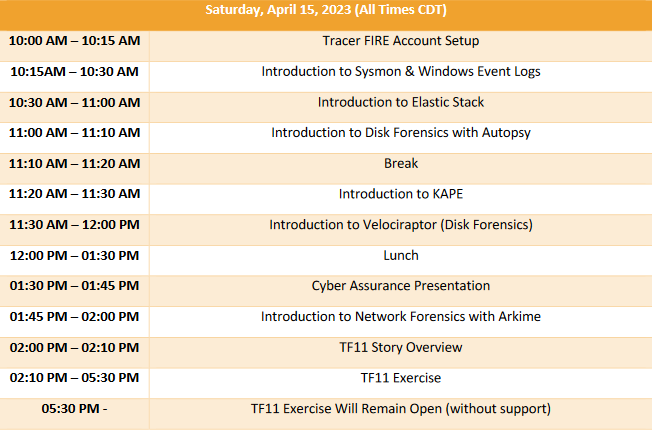652x431 pixels.
Task: Click the Lunch entry
Action: pyautogui.click(x=400, y=255)
